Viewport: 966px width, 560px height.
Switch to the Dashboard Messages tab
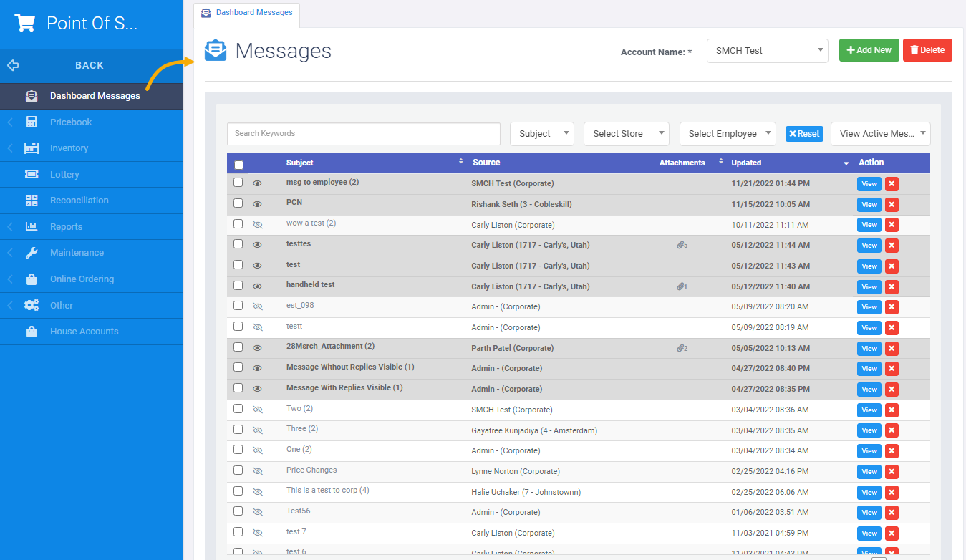[246, 12]
